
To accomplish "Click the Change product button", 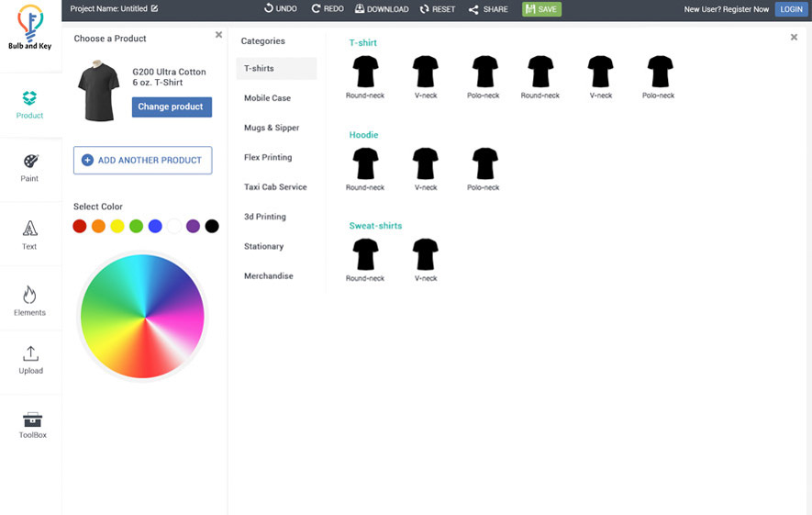I will tap(172, 107).
